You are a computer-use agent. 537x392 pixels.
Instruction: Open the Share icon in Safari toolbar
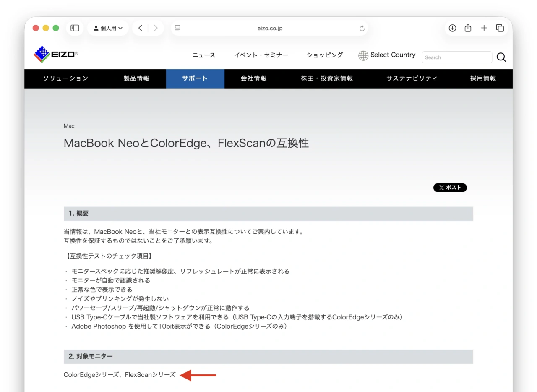[468, 28]
